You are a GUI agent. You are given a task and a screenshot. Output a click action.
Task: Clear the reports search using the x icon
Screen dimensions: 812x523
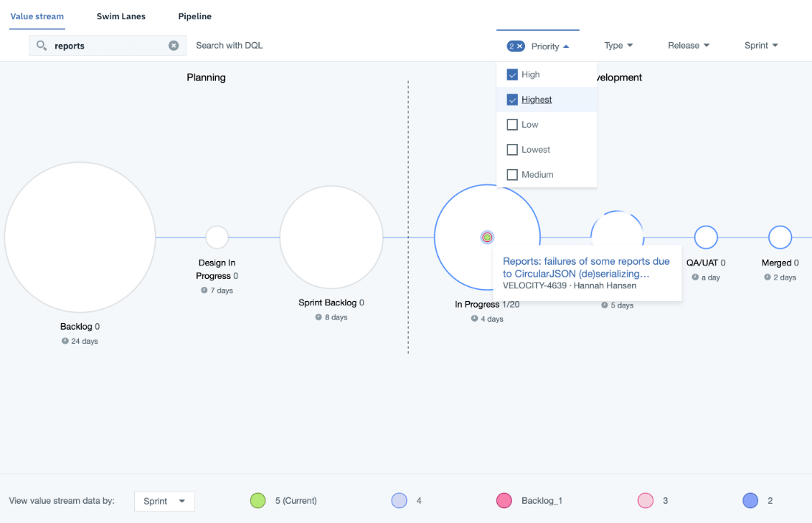(x=173, y=45)
